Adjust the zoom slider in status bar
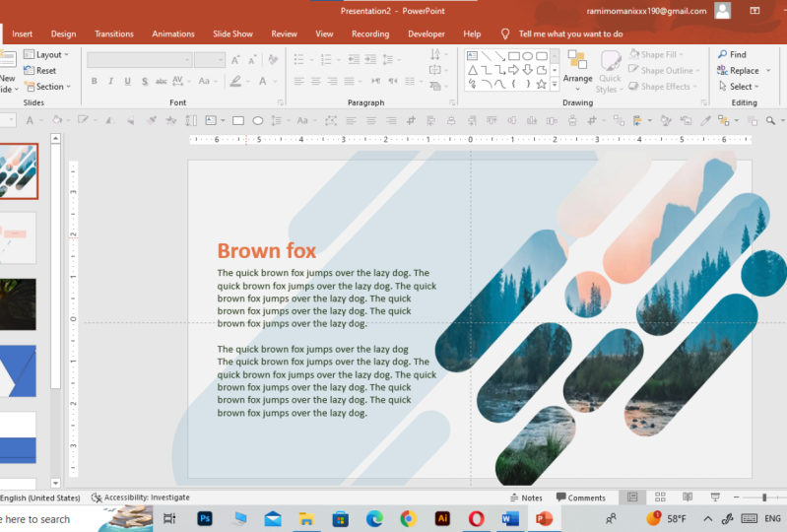The height and width of the screenshot is (532, 787). (764, 498)
